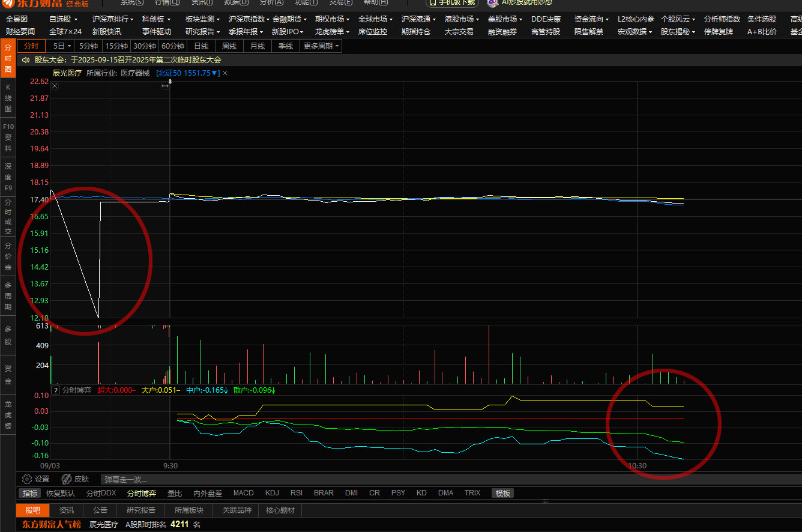The image size is (802, 532).
Task: Expand the 科创板 menu
Action: (156, 19)
